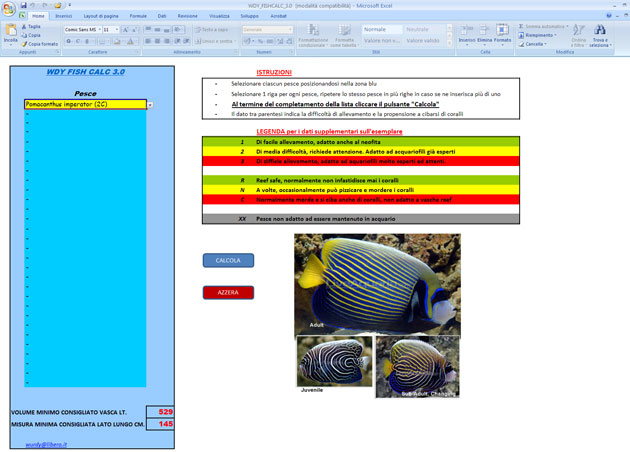Click the Open folder icon in quick access toolbar

point(58,5)
